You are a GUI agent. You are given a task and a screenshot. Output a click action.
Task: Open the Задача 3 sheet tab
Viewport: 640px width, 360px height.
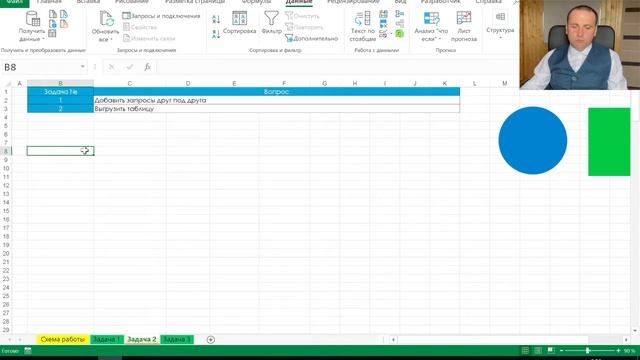[x=177, y=340]
